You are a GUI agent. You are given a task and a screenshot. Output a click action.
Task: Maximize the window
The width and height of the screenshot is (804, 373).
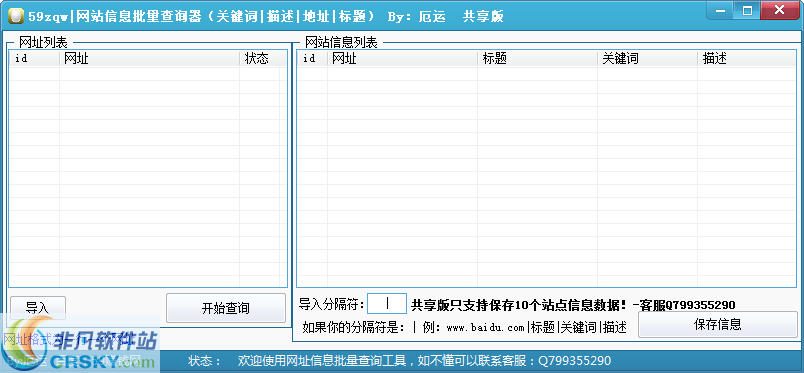tap(748, 10)
